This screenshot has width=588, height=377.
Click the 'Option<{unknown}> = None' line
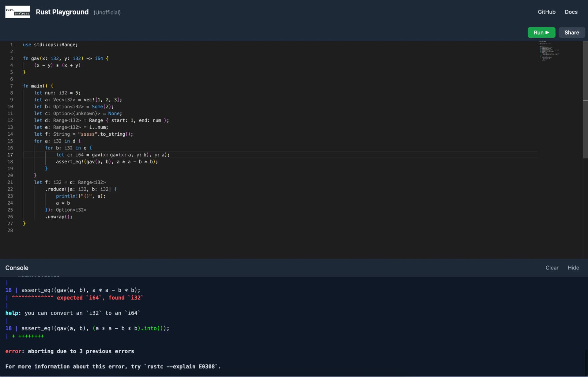pyautogui.click(x=78, y=114)
